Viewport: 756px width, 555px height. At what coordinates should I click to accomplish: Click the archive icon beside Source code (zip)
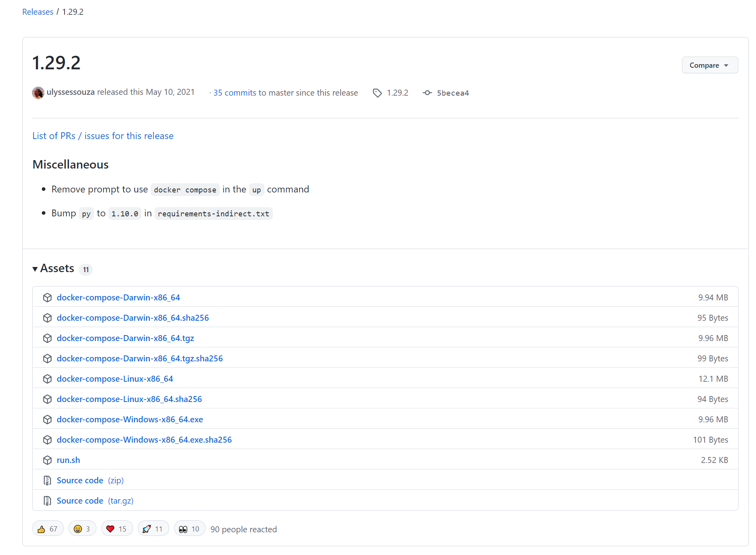[47, 480]
